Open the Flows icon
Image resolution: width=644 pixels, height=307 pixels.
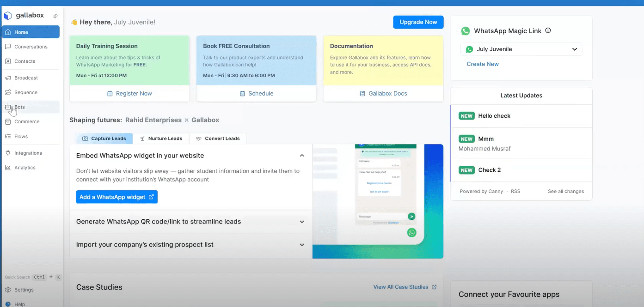[x=9, y=136]
